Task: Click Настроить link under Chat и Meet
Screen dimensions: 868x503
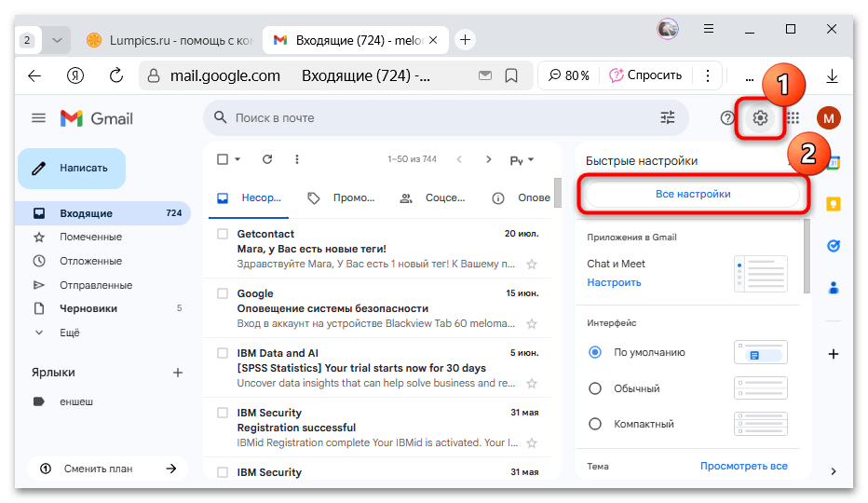Action: (x=614, y=282)
